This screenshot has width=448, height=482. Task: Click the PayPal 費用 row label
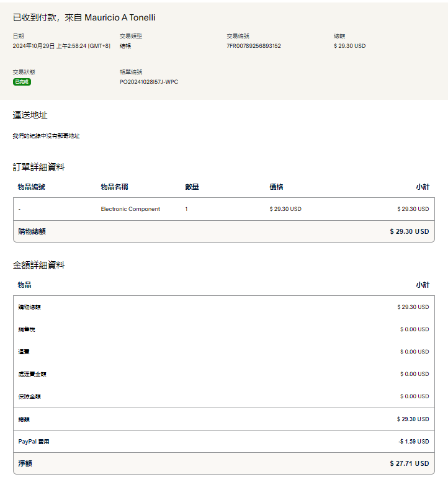[x=34, y=442]
